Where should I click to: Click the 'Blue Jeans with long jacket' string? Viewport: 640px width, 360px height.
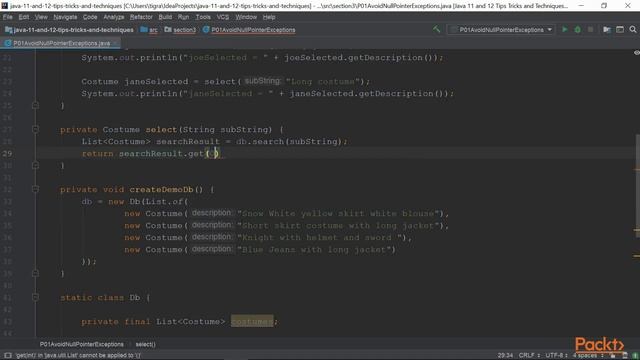[x=313, y=249]
